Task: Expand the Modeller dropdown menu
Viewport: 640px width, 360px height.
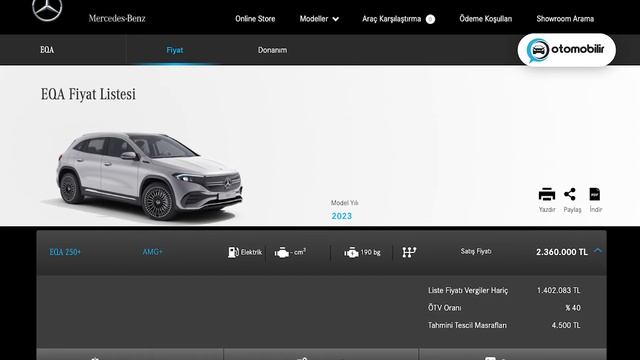Action: coord(319,19)
